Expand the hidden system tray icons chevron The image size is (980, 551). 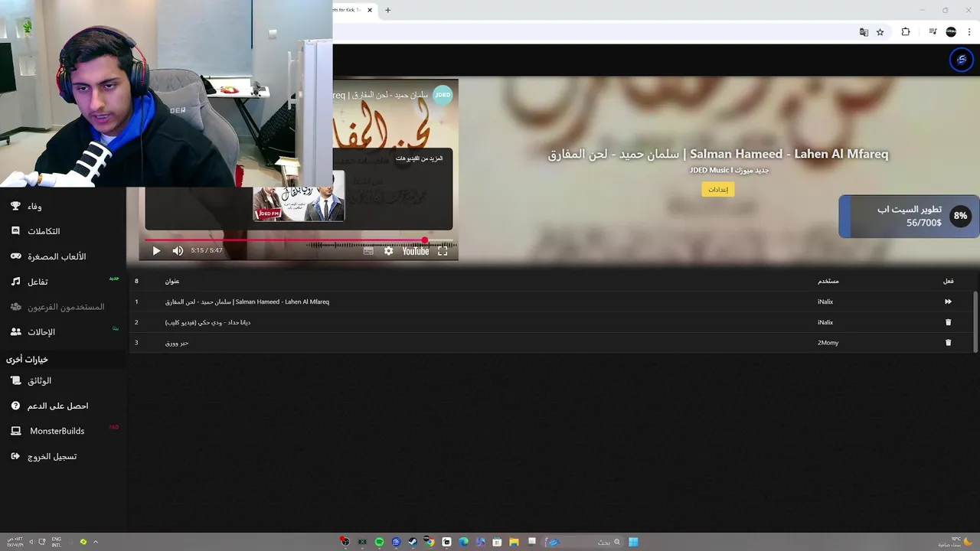coord(96,542)
